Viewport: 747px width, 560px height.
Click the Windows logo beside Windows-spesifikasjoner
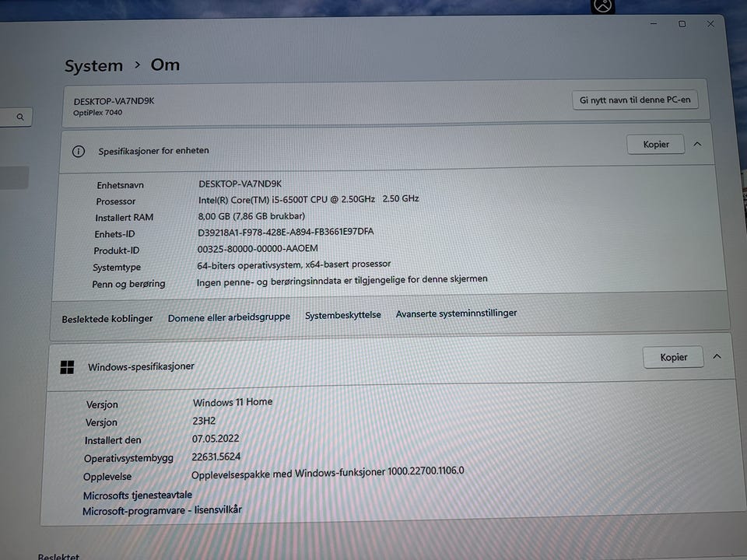click(x=67, y=367)
